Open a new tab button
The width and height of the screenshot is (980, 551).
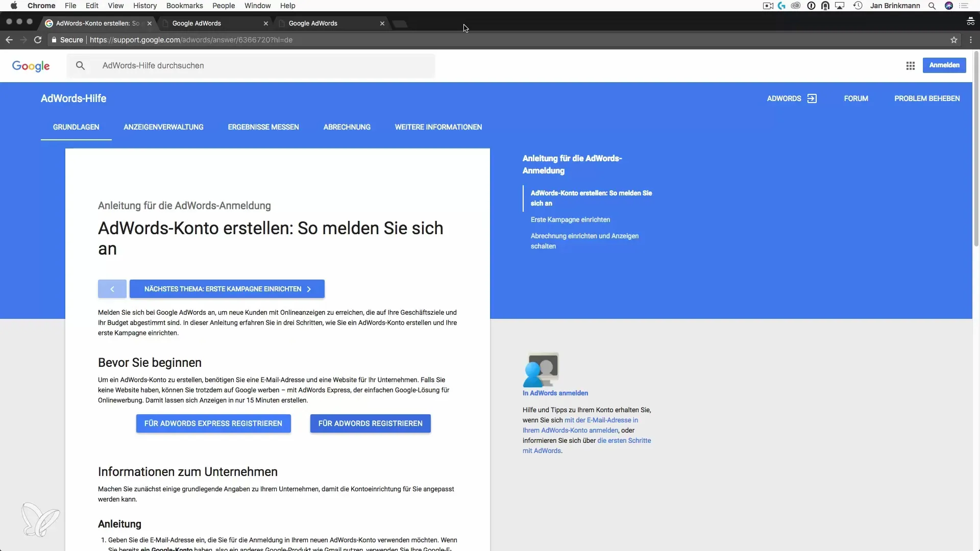coord(400,23)
